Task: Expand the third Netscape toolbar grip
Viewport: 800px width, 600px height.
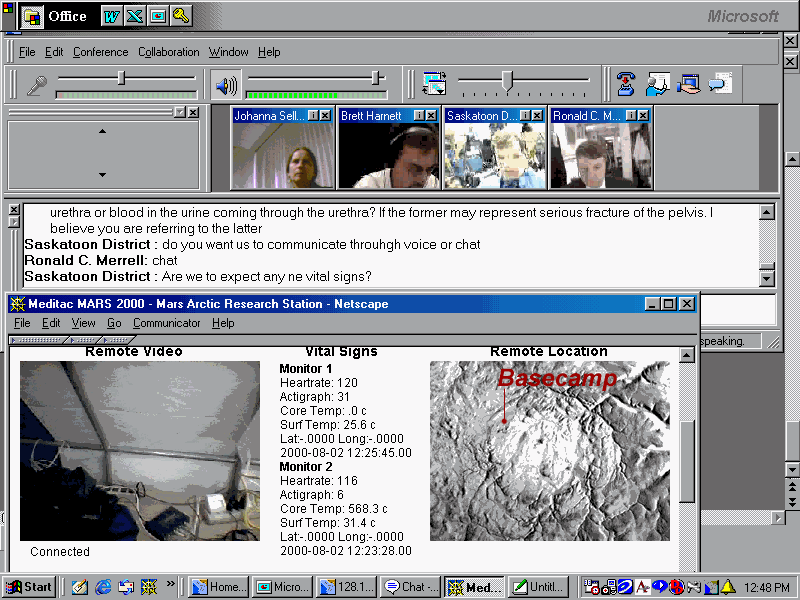Action: [117, 340]
